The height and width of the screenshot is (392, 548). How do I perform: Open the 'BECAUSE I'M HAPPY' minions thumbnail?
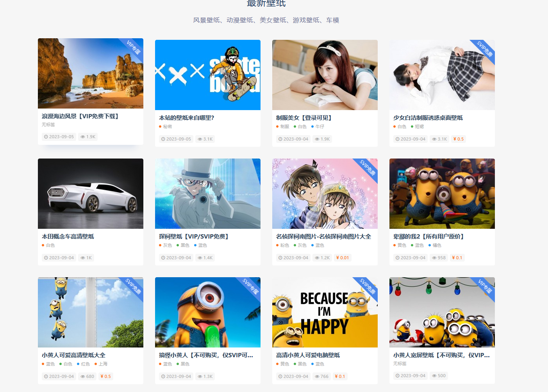point(325,312)
